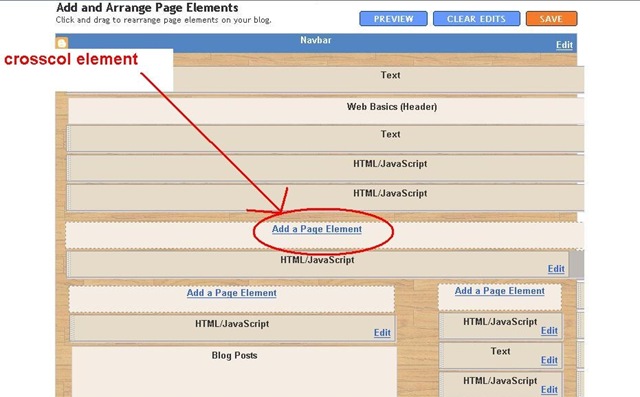Click the orange Blogger icon in the Navbar
Screen dimensions: 640x397
pyautogui.click(x=62, y=42)
